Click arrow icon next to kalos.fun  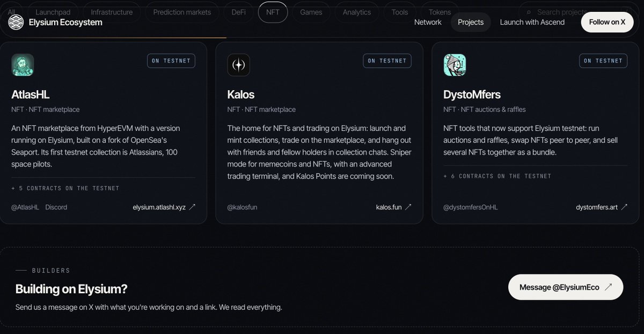(x=408, y=207)
